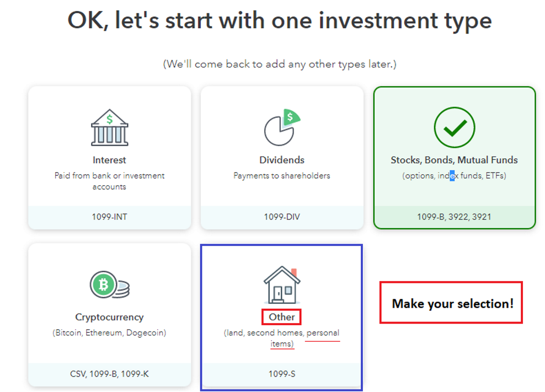The height and width of the screenshot is (392, 545).
Task: Click the bank building Interest icon
Action: (x=109, y=127)
